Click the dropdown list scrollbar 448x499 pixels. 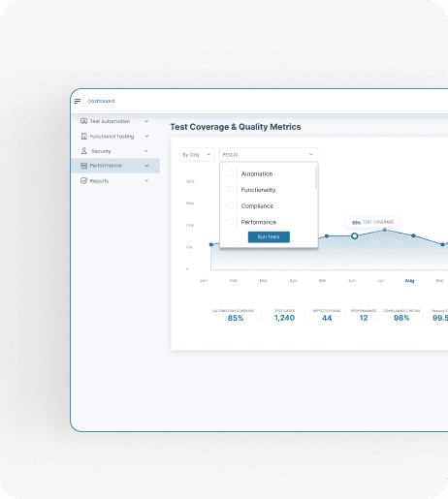click(316, 178)
